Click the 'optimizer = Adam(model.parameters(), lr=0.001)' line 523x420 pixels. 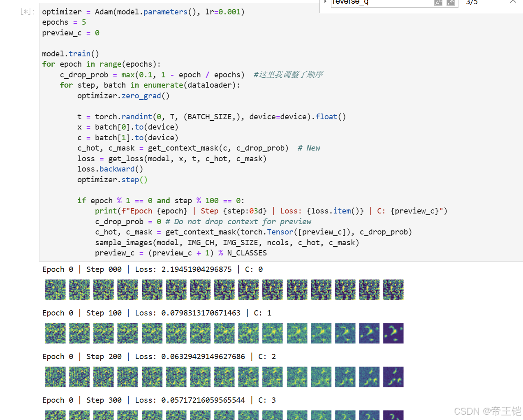tap(143, 12)
